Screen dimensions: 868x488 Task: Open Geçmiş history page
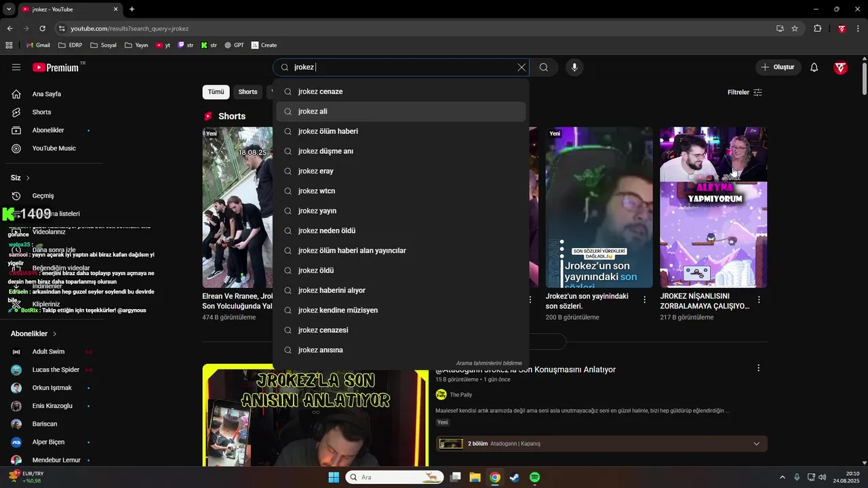click(43, 196)
